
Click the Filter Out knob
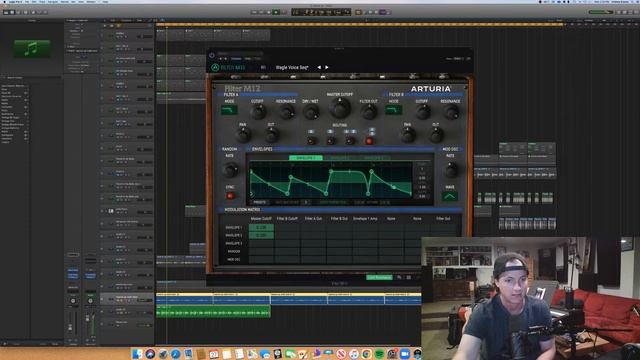(x=369, y=112)
